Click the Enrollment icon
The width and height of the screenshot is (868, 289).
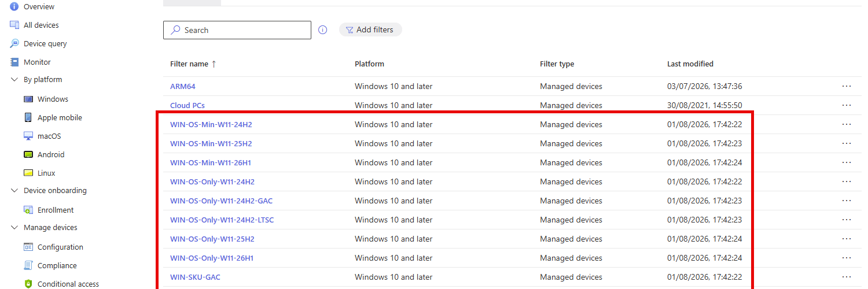[28, 210]
